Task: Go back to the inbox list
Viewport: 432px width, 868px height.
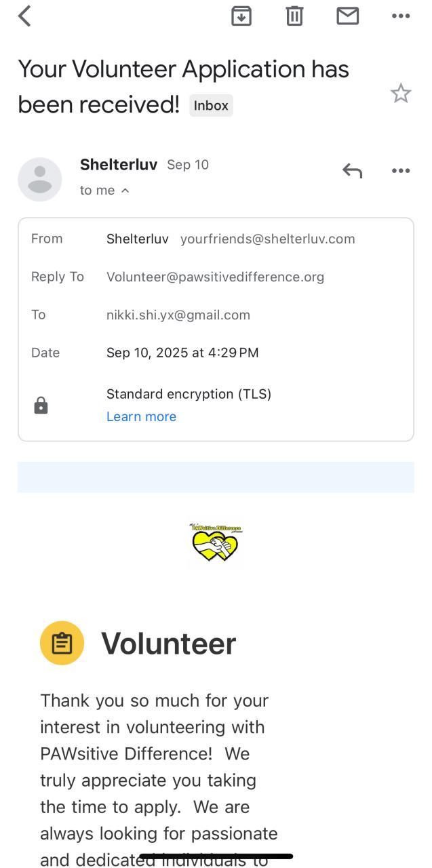Action: click(x=25, y=16)
